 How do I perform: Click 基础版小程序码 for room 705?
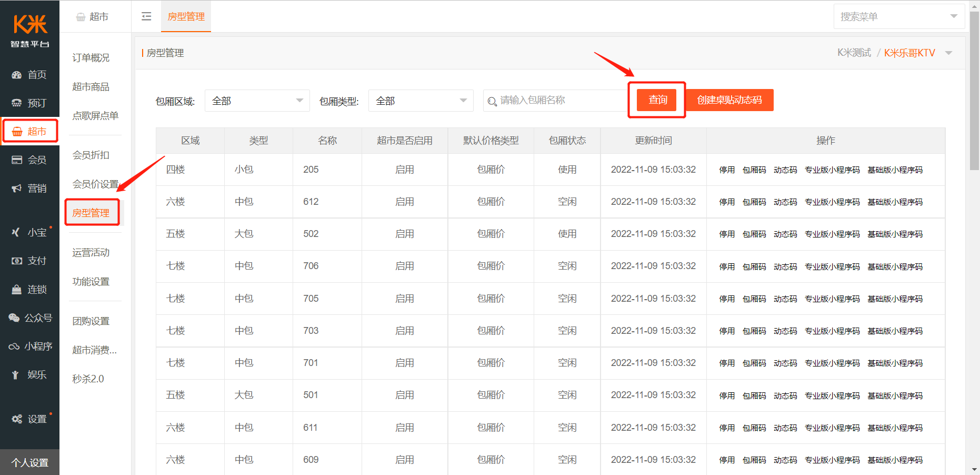click(x=895, y=299)
